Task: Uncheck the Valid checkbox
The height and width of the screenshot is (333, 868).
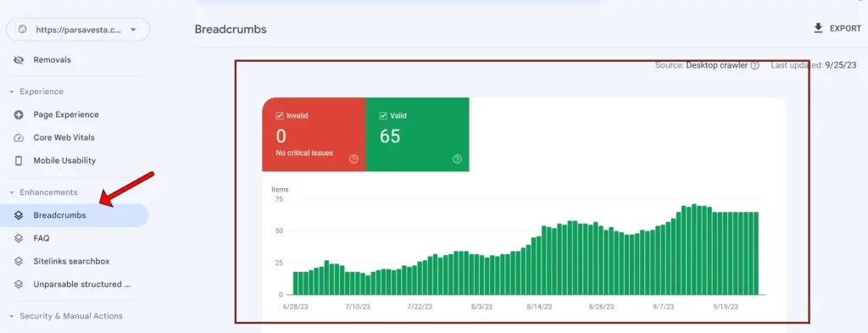Action: coord(383,115)
